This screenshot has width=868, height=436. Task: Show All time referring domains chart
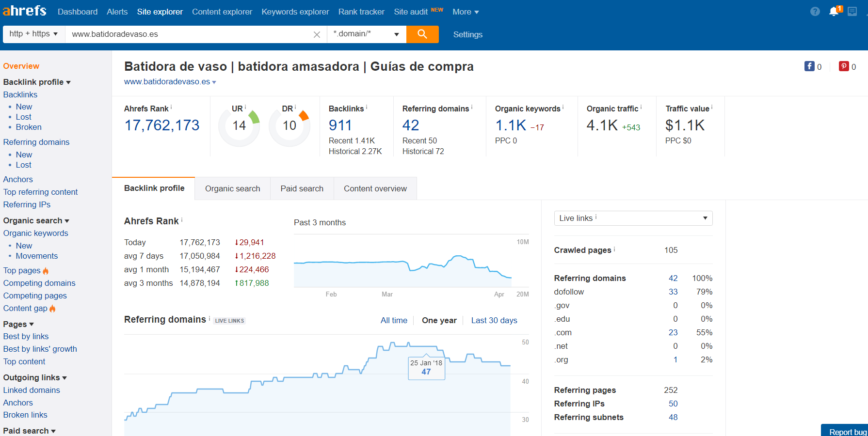[x=394, y=320]
